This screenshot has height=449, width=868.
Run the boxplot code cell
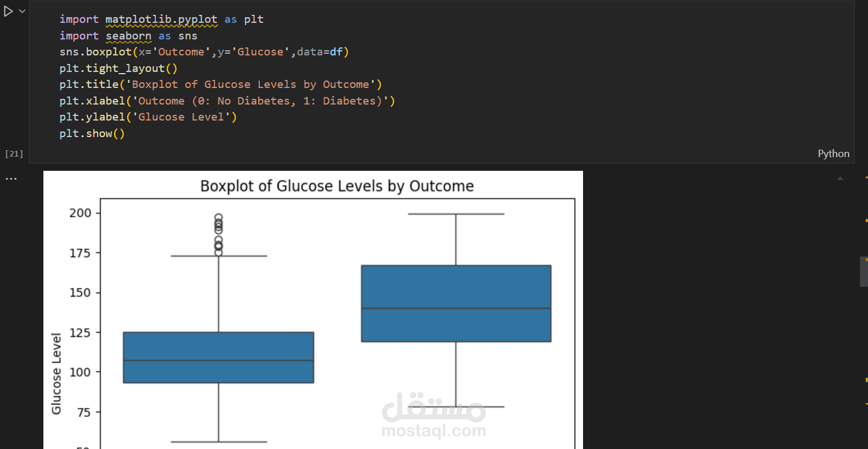(8, 11)
